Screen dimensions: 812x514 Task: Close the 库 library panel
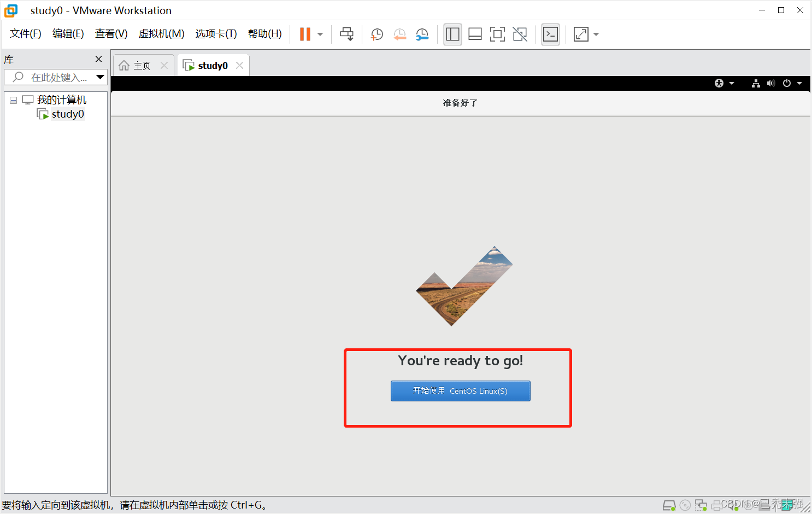(98, 59)
